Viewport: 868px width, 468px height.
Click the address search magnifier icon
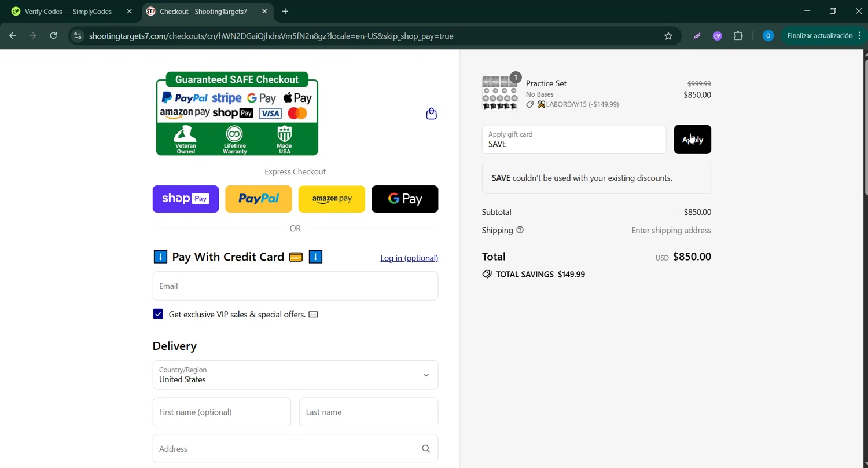tap(426, 449)
